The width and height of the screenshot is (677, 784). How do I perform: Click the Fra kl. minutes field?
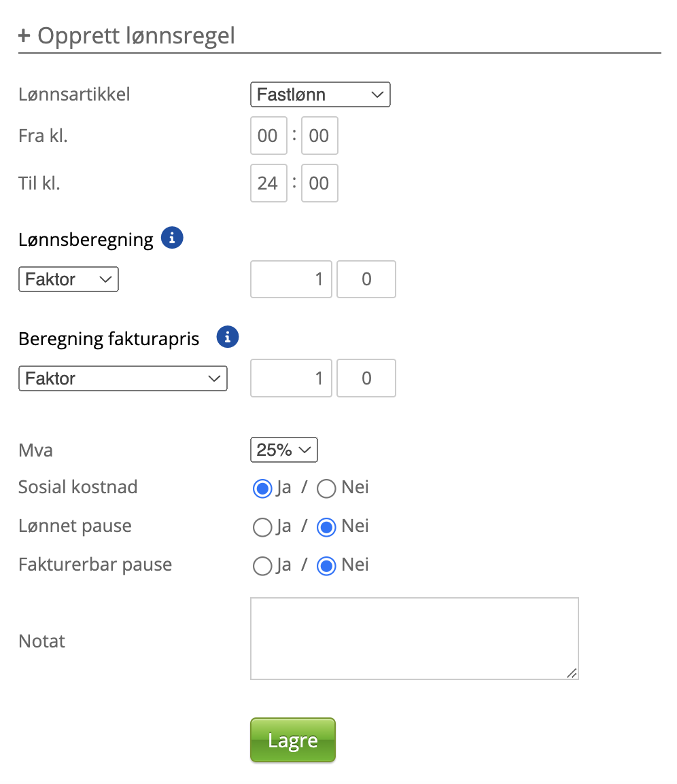click(319, 136)
